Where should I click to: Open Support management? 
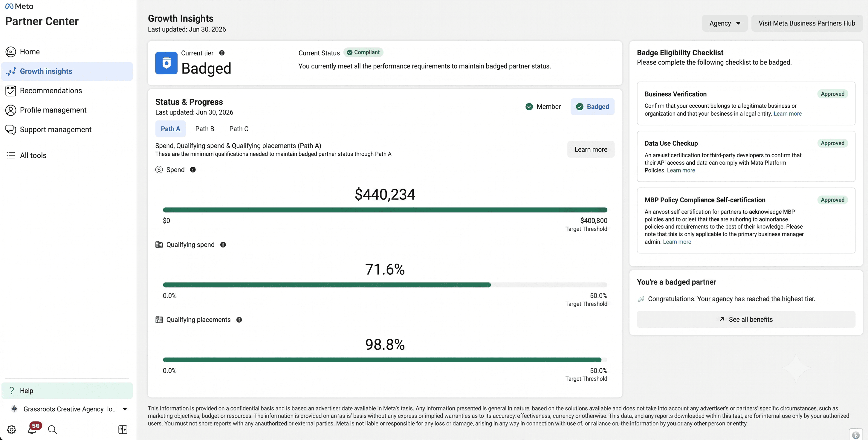(67, 130)
